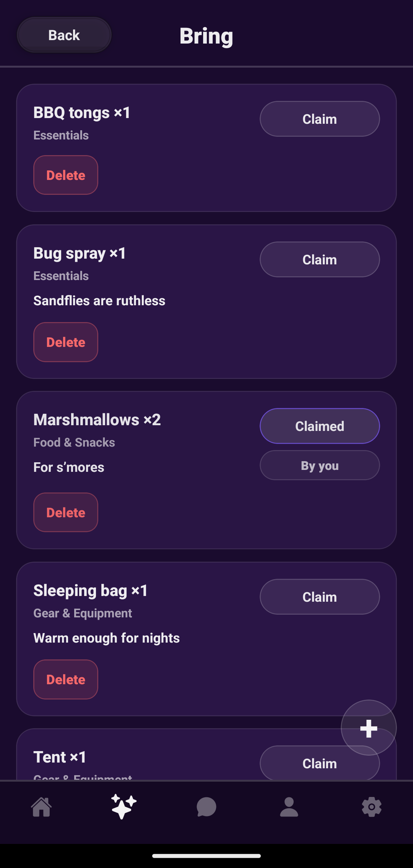
Task: Claim the BBQ tongs item
Action: click(x=320, y=119)
